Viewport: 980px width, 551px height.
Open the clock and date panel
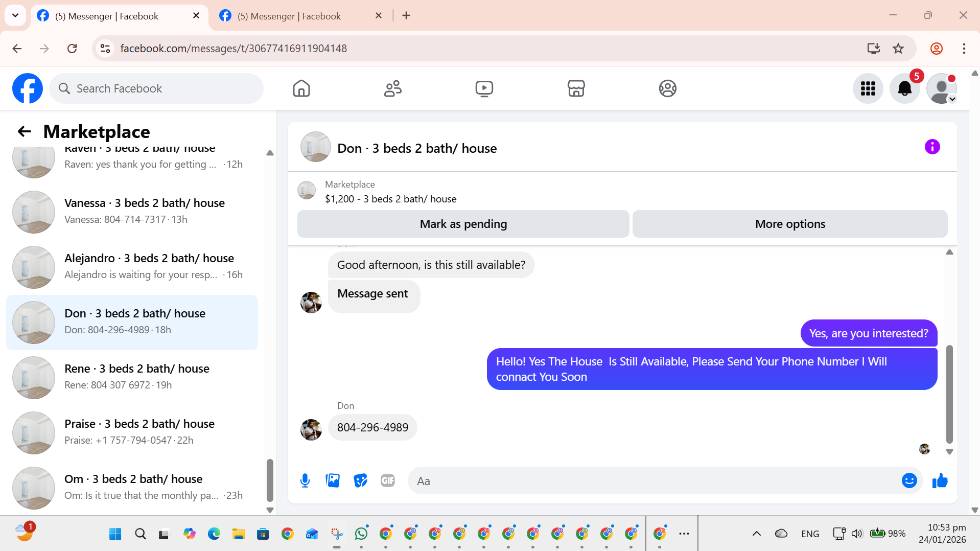942,534
